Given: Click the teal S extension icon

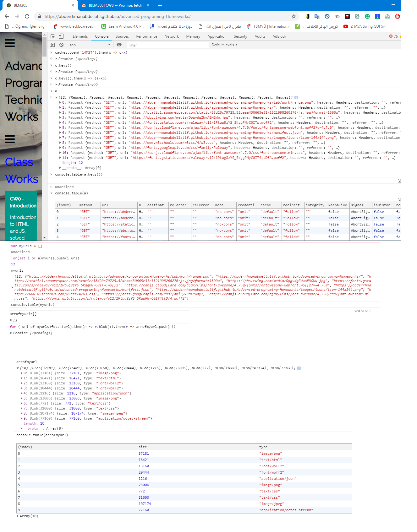Looking at the screenshot, I should point(357,16).
